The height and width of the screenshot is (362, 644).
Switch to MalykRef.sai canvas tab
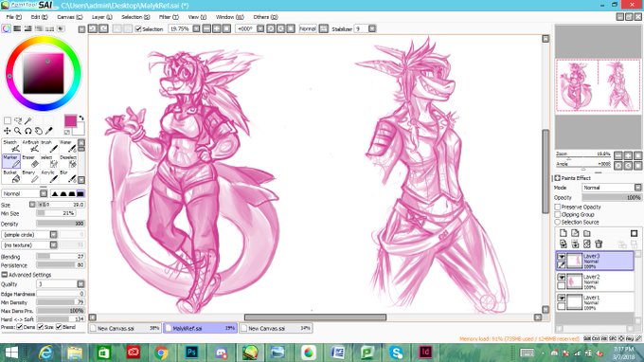(x=200, y=328)
